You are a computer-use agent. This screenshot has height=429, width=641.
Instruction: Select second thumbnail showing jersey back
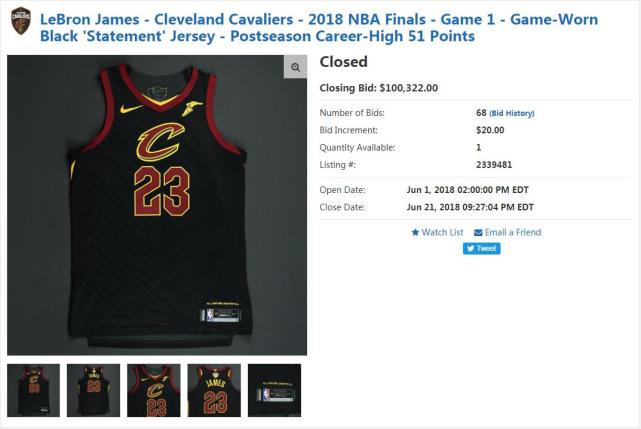point(94,391)
